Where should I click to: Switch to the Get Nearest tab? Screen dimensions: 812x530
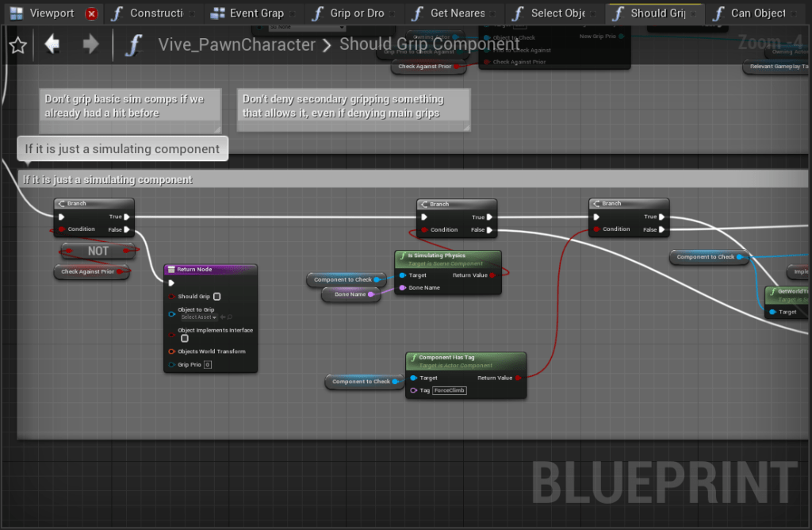(x=456, y=13)
